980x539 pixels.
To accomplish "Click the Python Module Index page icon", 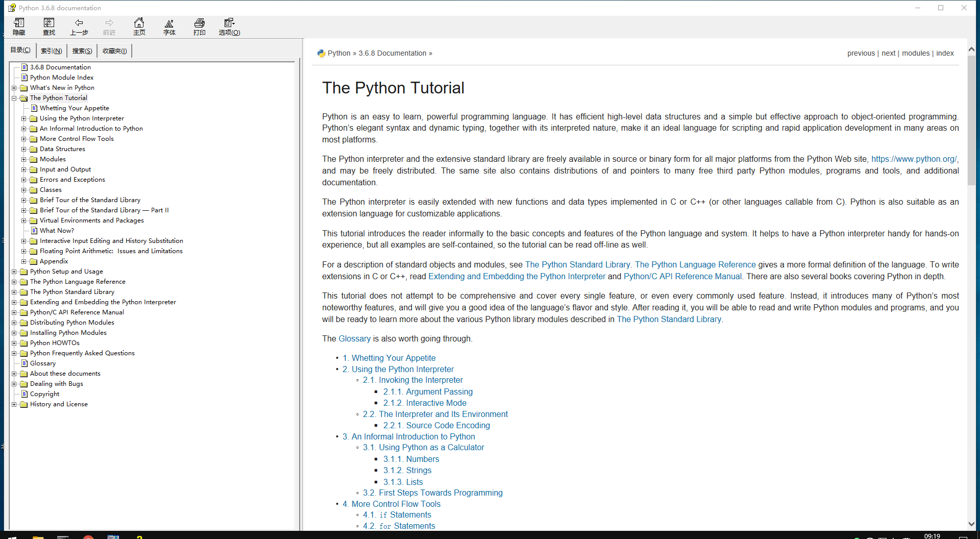I will pos(24,78).
